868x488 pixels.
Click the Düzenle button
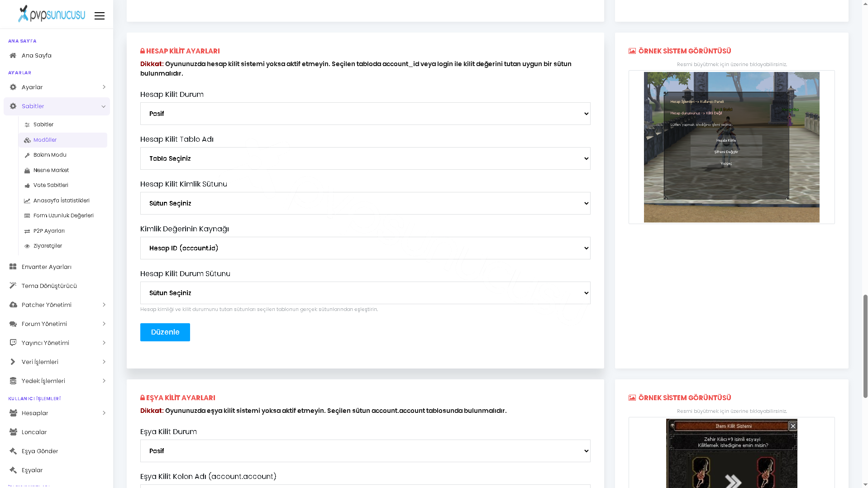coord(165,332)
